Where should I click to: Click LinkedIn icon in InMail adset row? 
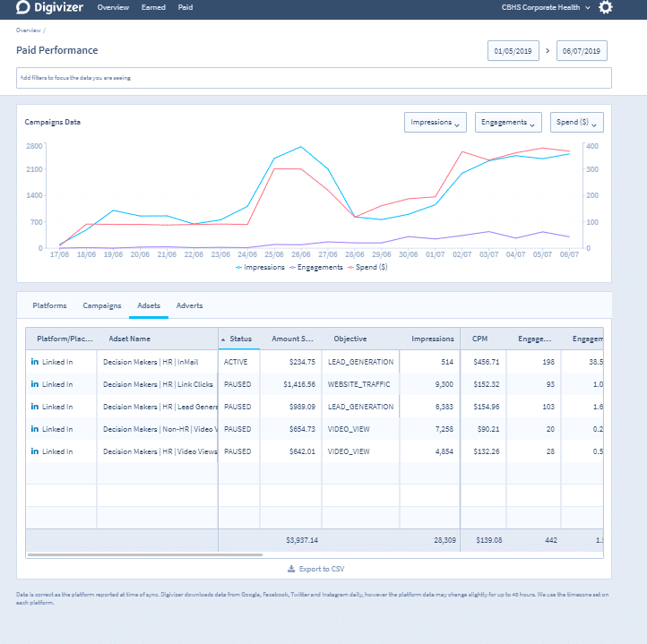[35, 362]
